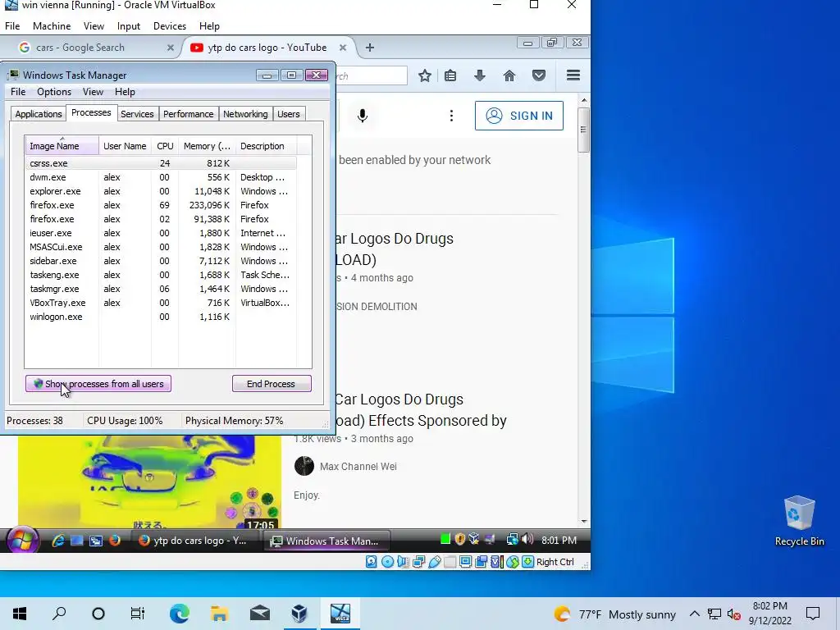Open Pocket shield icon in Firefox toolbar
This screenshot has width=840, height=630.
(x=539, y=75)
